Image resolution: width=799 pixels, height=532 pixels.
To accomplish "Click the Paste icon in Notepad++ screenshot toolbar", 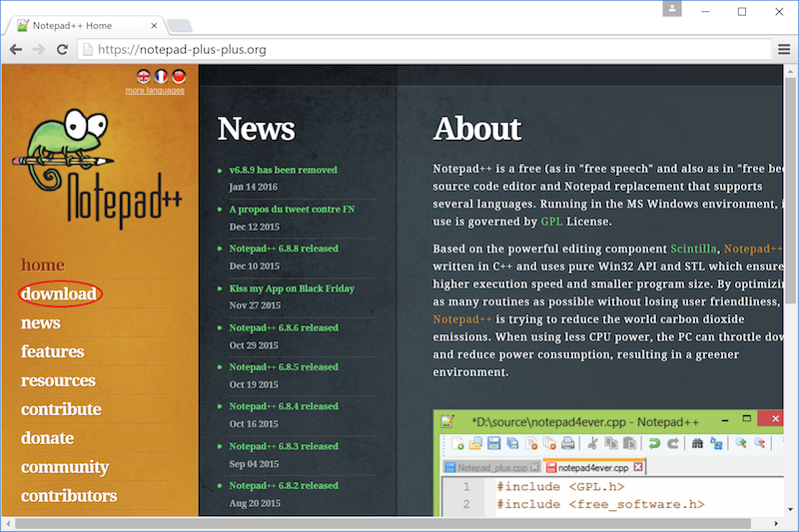I will pyautogui.click(x=629, y=443).
